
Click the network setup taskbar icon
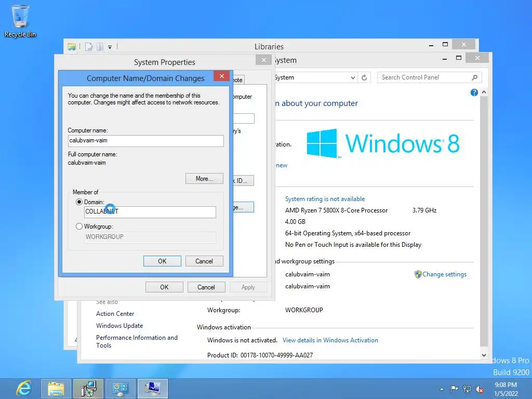point(88,389)
